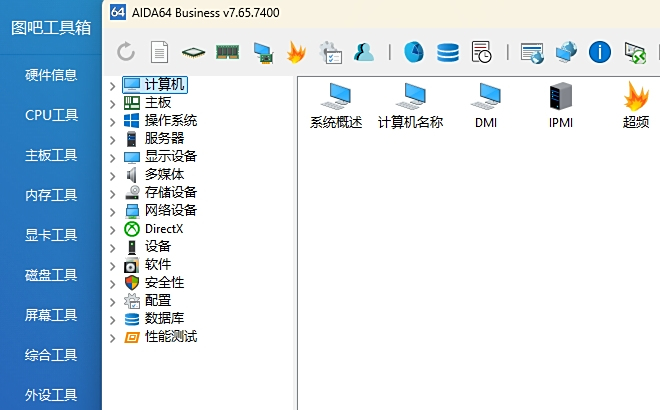Open 屏幕工具 in left sidebar

click(x=51, y=315)
